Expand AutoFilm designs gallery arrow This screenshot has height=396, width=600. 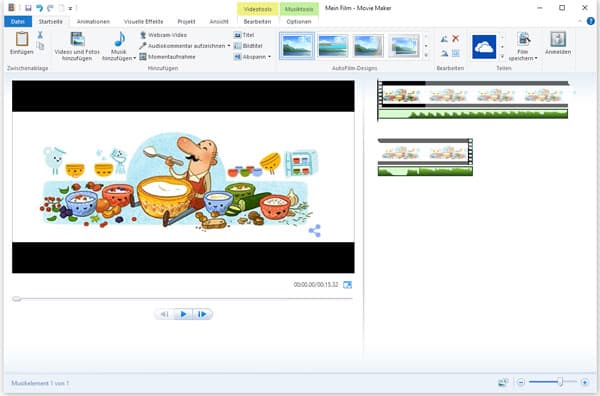pos(426,55)
